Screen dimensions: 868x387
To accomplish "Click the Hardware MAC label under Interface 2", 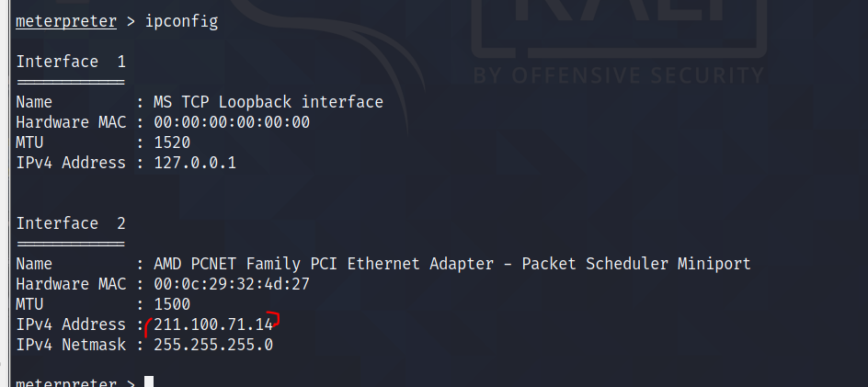I will point(71,284).
